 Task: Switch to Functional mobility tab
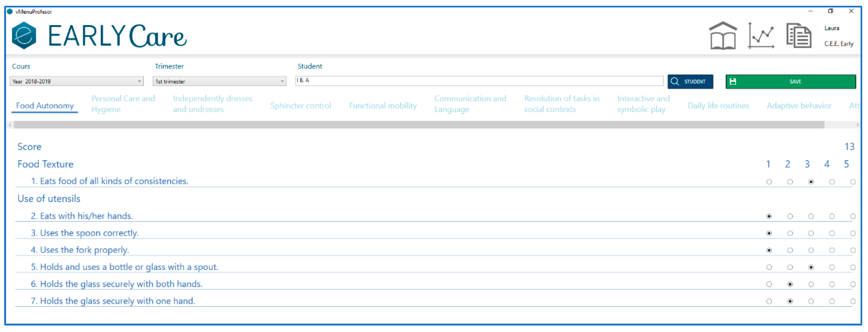[383, 106]
